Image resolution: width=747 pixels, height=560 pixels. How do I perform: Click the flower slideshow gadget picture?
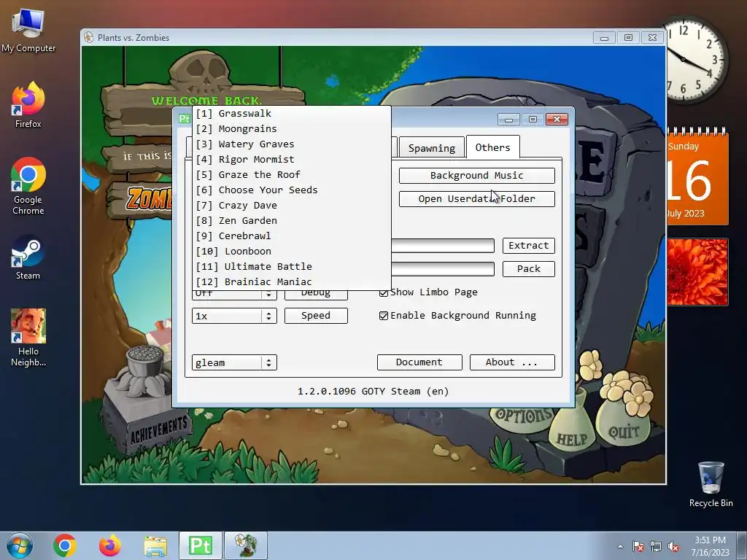(697, 272)
